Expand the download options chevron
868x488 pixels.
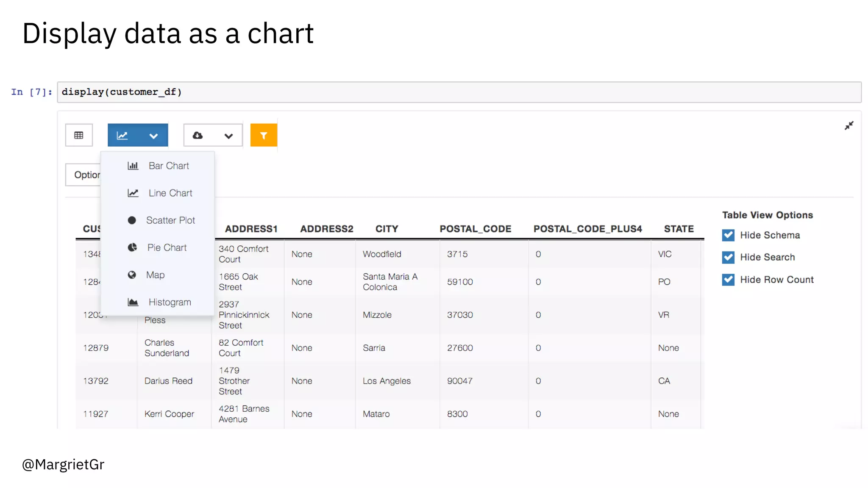pos(228,136)
